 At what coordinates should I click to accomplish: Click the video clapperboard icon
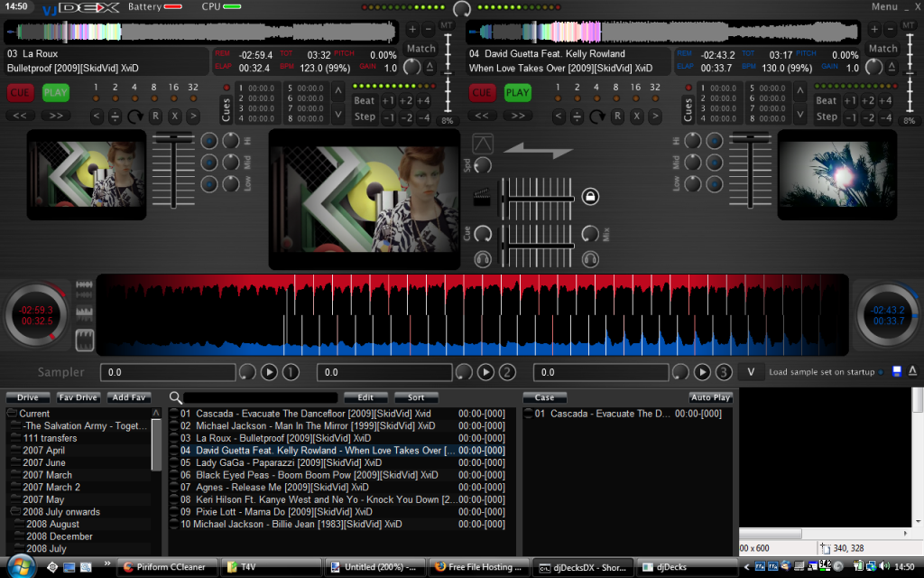(x=482, y=196)
